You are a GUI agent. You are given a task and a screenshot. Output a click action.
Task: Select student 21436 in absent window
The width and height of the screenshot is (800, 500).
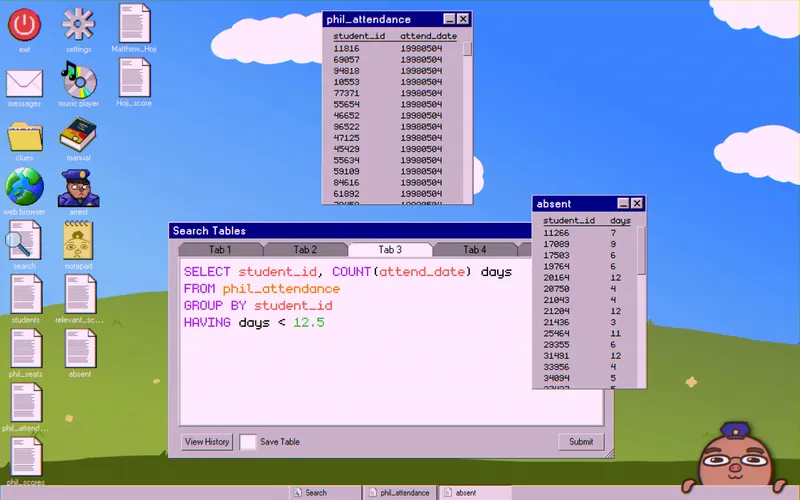click(x=556, y=322)
